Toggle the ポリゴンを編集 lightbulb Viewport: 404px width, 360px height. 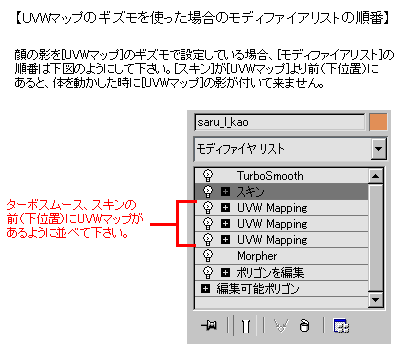click(x=208, y=272)
